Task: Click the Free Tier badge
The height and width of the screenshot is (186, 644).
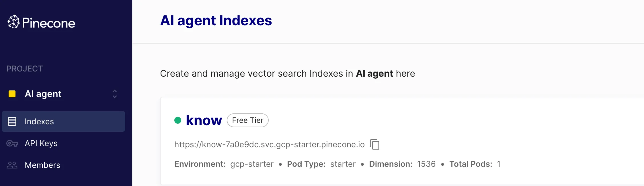Action: (x=248, y=120)
